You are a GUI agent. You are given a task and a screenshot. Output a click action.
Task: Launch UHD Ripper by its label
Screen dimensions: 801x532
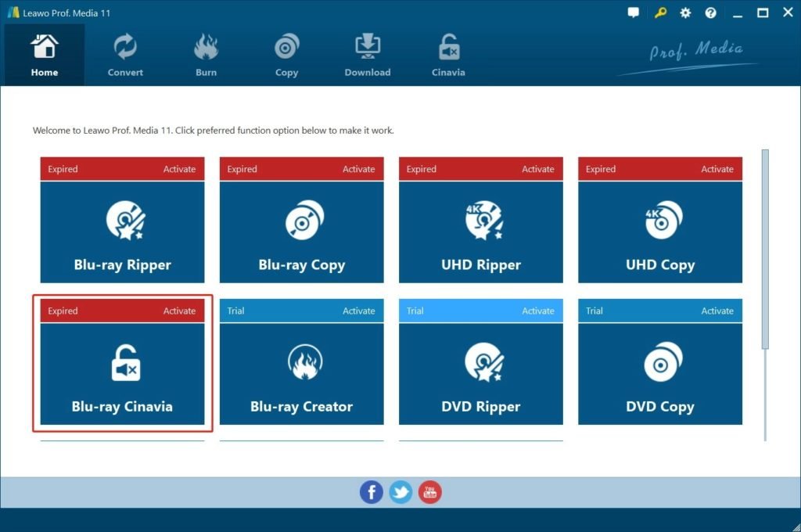point(481,265)
